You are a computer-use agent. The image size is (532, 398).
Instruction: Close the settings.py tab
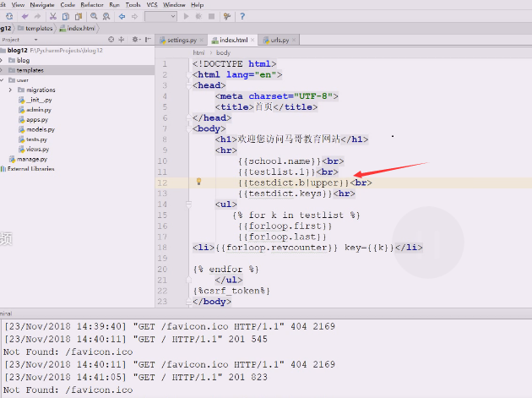point(202,40)
